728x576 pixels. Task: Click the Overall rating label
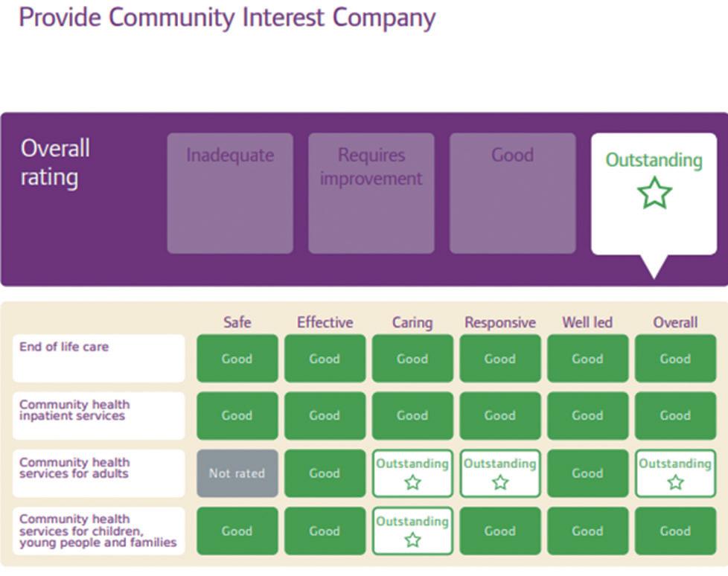tap(55, 163)
